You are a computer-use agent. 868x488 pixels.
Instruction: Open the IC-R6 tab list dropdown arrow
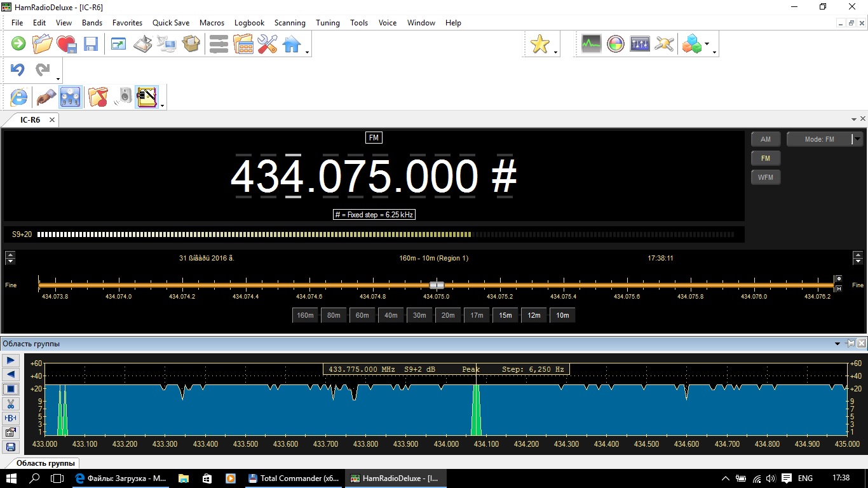tap(854, 119)
